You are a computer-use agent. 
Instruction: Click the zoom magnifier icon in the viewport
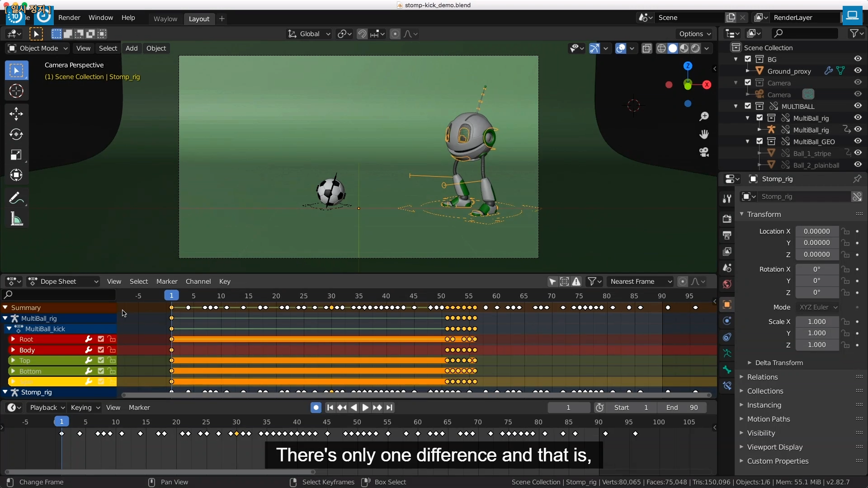pyautogui.click(x=704, y=117)
